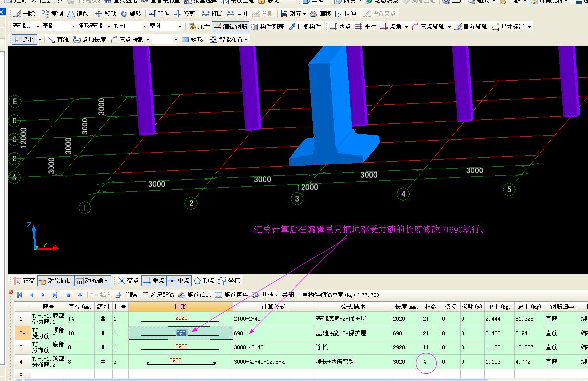
Task: Go to next rebar record
Action: pos(43,295)
